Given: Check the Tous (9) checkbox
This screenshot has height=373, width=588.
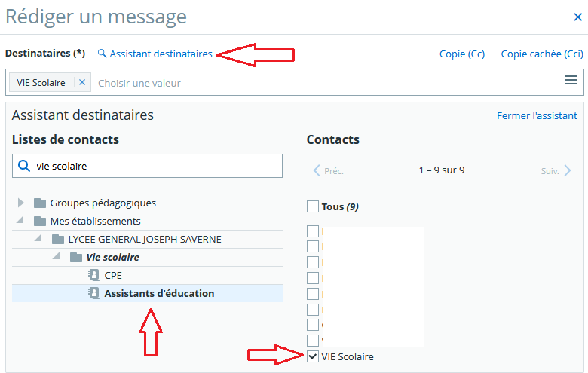Looking at the screenshot, I should pyautogui.click(x=313, y=206).
